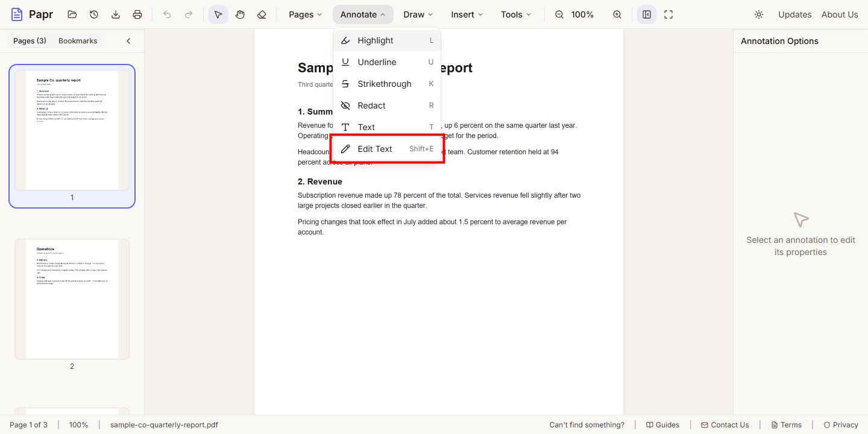Click the "Can't find something?" link
Image resolution: width=868 pixels, height=434 pixels.
(587, 425)
